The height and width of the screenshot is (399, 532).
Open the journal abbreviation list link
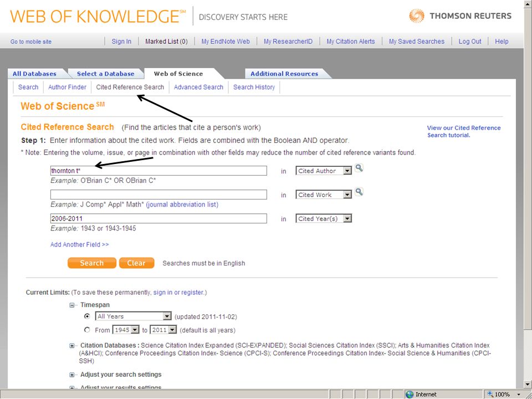(182, 204)
